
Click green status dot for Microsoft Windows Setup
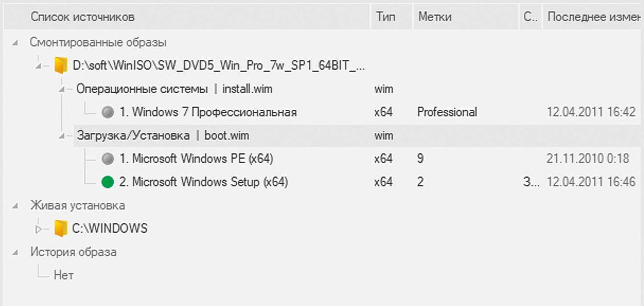point(108,182)
